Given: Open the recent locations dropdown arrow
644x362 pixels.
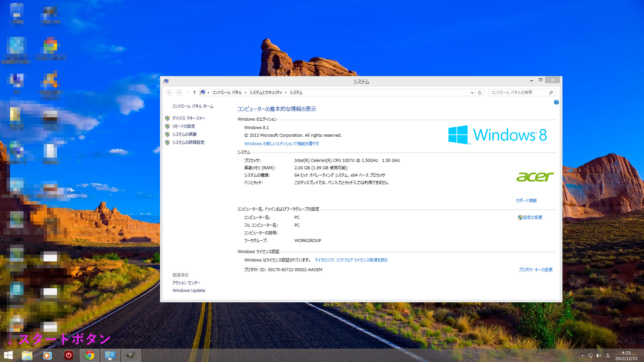Looking at the screenshot, I should 187,93.
